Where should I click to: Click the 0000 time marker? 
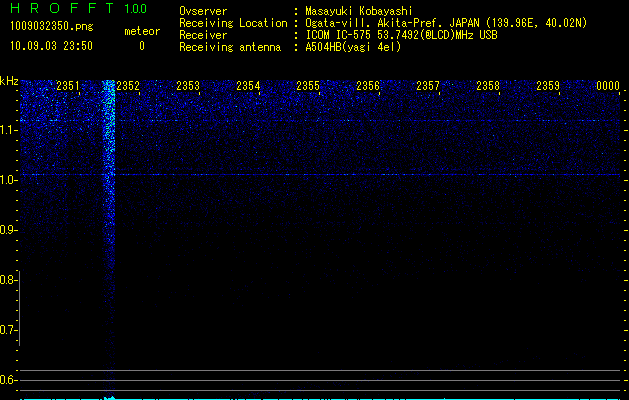[608, 86]
